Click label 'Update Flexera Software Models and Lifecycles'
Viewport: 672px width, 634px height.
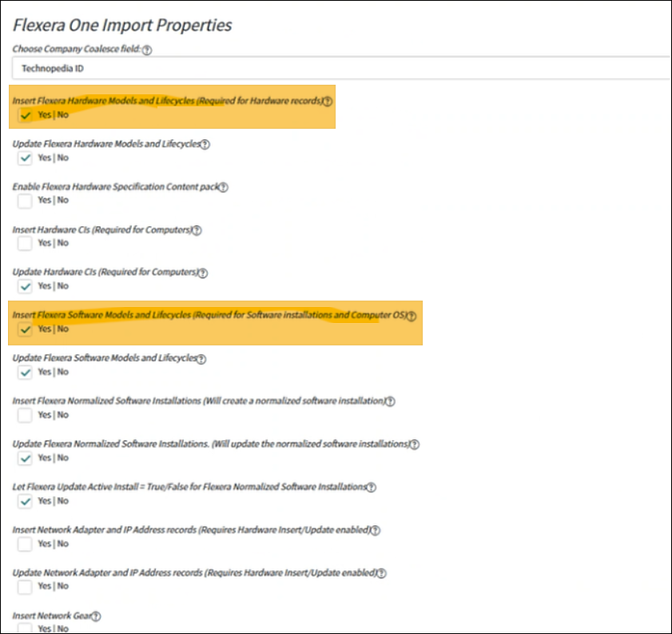[105, 358]
